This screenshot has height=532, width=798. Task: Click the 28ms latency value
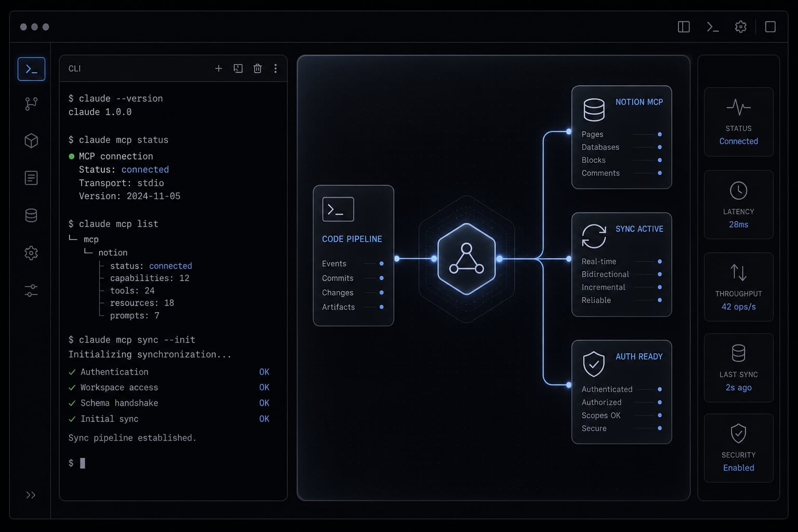coord(738,224)
